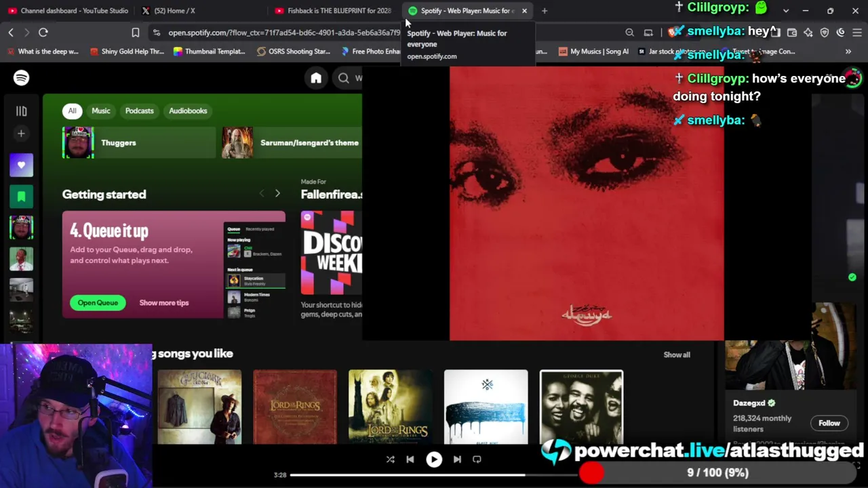Focus the open.spotify.com address bar
Screen dimensions: 868x488
pyautogui.click(x=285, y=33)
